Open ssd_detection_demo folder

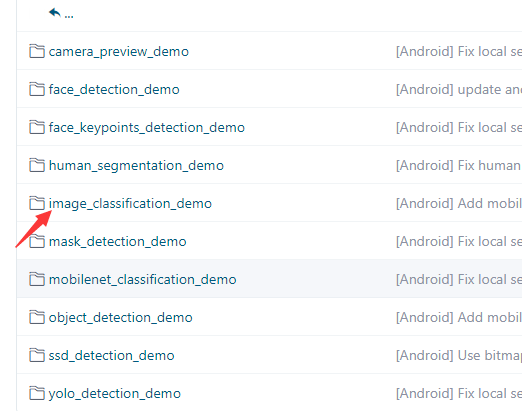click(111, 356)
